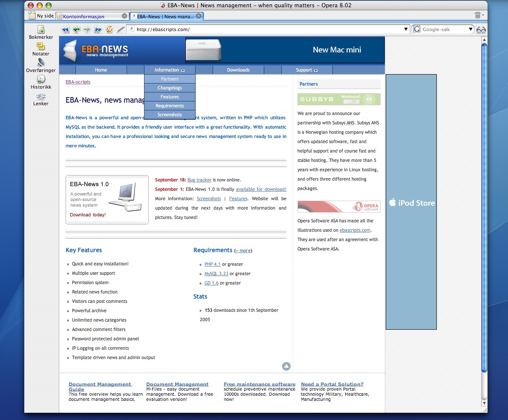Reload the page with the orange refresh icon
Viewport: 508px width, 420px height.
coord(110,29)
